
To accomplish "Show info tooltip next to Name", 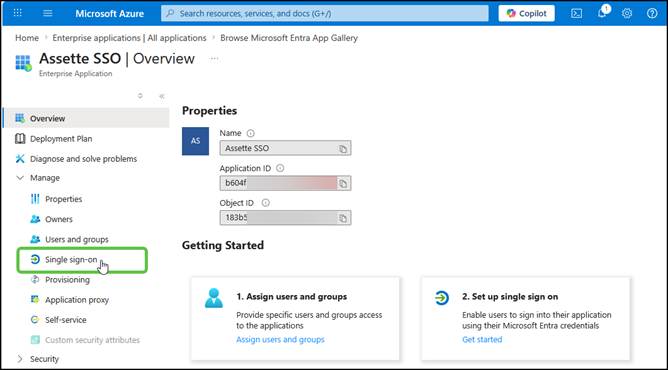I will pyautogui.click(x=250, y=133).
